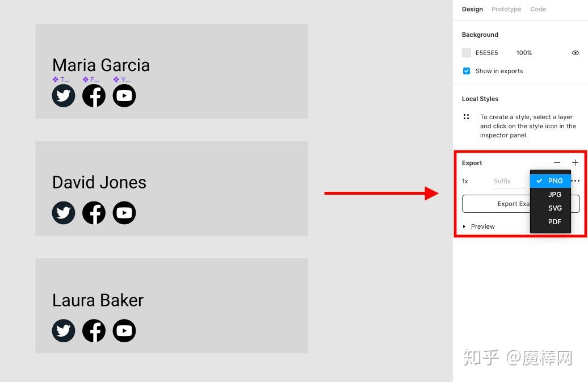Click the E5E5E5 hex value field

[x=487, y=53]
